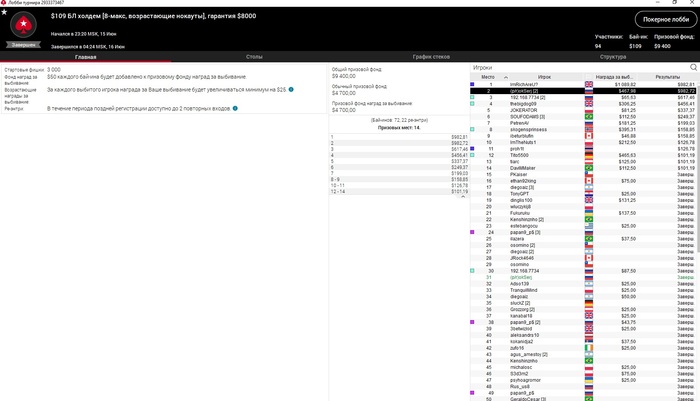Select highlighted second-place player row
The height and width of the screenshot is (401, 700).
[583, 91]
